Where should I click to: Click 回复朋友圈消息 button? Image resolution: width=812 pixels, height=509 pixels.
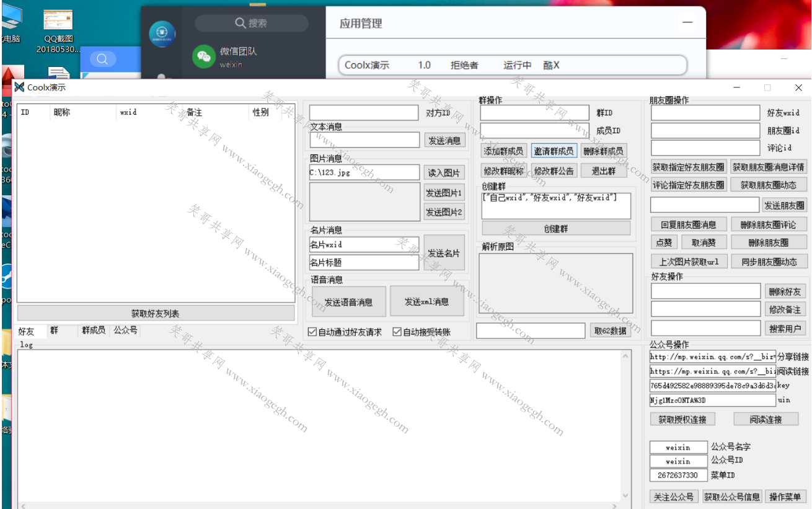click(x=688, y=224)
